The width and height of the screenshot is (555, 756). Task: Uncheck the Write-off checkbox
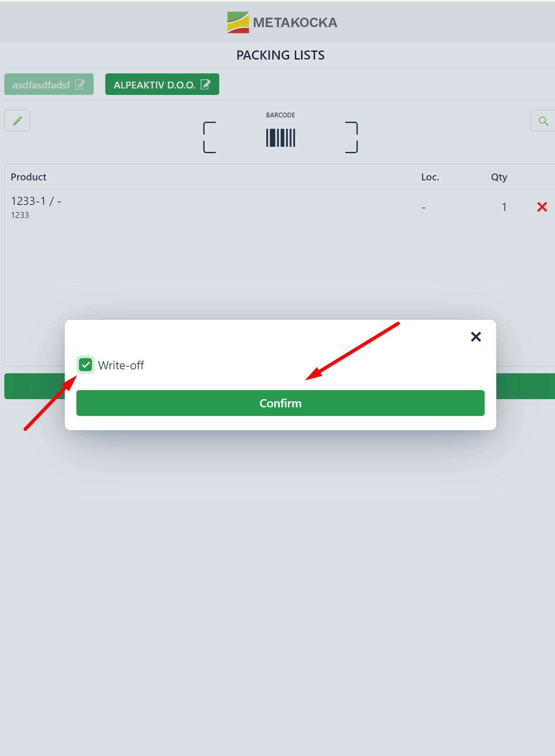click(x=85, y=365)
